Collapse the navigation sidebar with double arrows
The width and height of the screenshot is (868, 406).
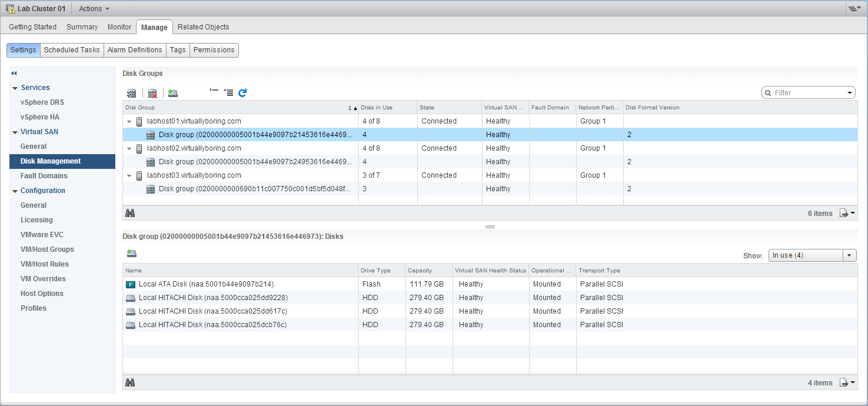[x=14, y=73]
